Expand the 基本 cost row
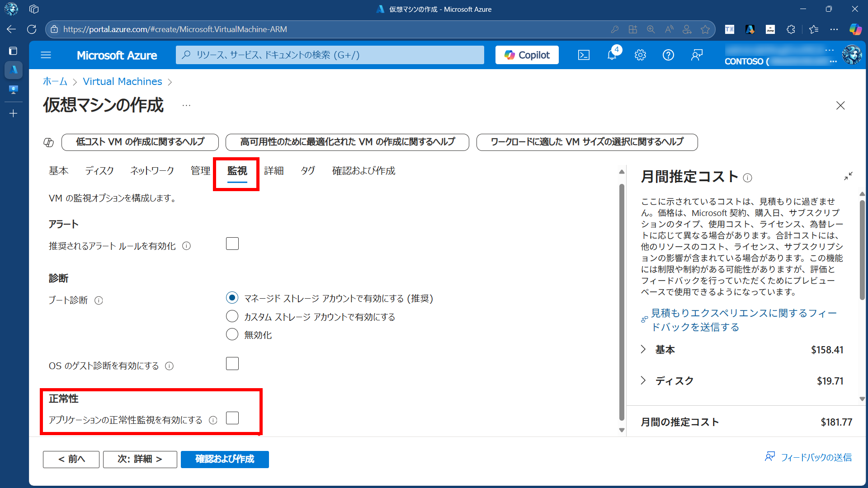The height and width of the screenshot is (488, 868). click(x=643, y=349)
